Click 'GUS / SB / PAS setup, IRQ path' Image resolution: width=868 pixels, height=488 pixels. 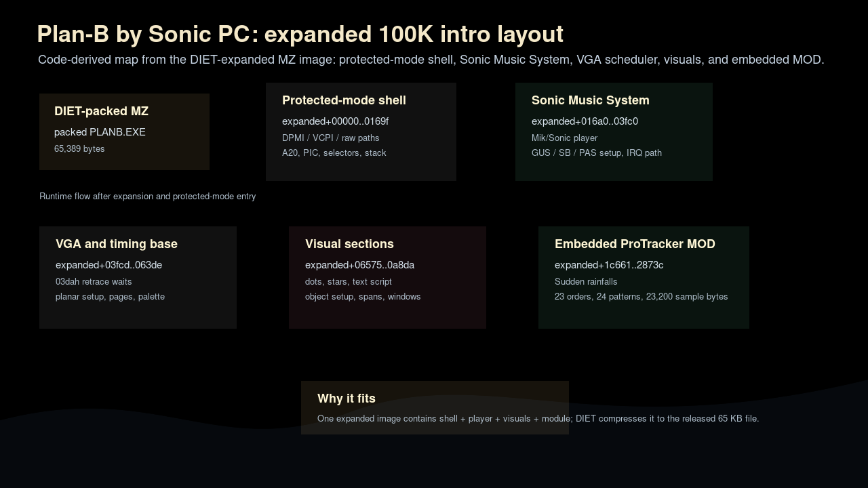tap(597, 153)
